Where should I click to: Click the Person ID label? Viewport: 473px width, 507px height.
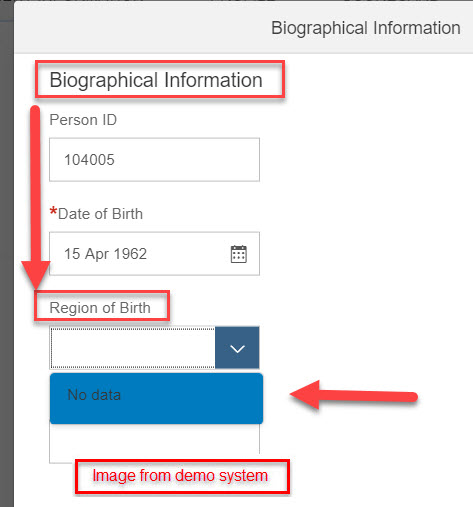click(83, 120)
